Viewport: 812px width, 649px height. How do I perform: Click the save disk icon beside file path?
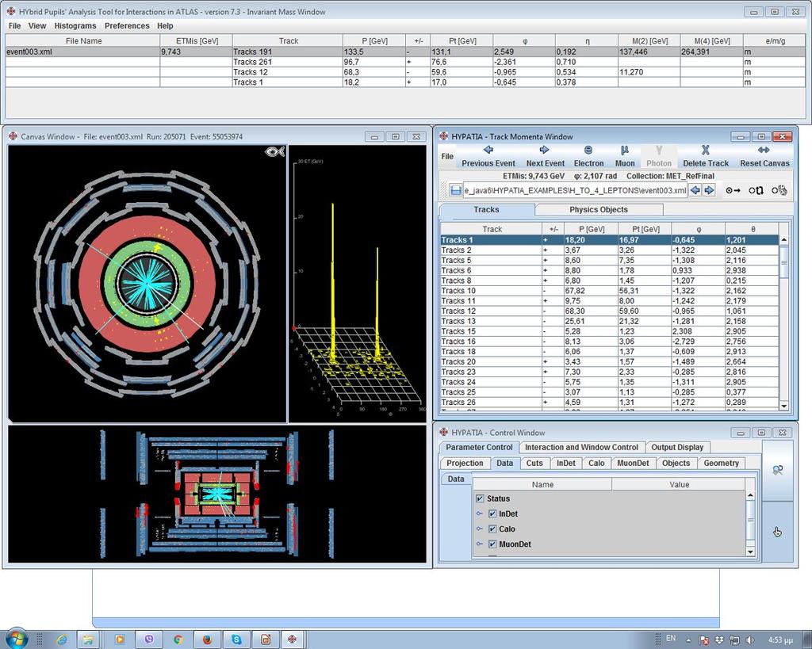coord(456,190)
